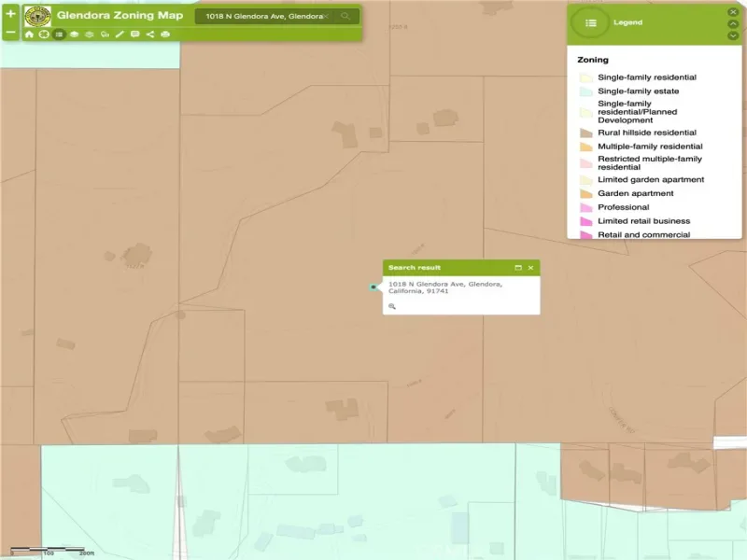Click the Single-family estate legend swatch
The height and width of the screenshot is (560, 747).
(585, 91)
